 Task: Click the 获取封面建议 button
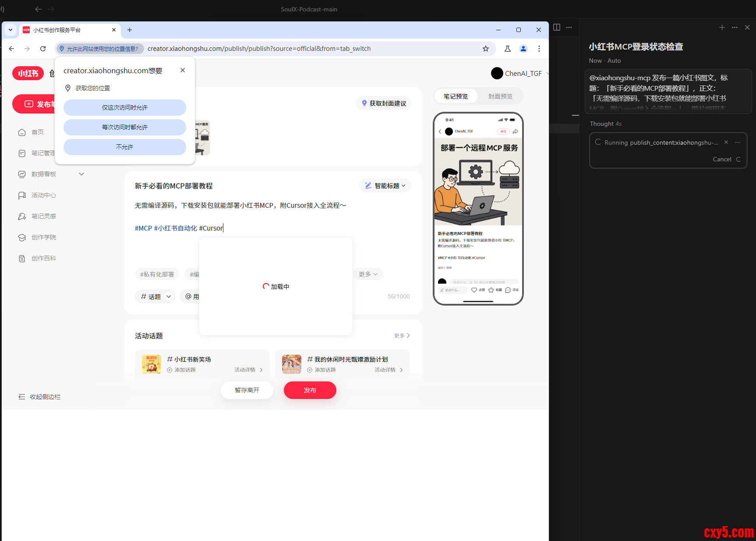click(384, 103)
